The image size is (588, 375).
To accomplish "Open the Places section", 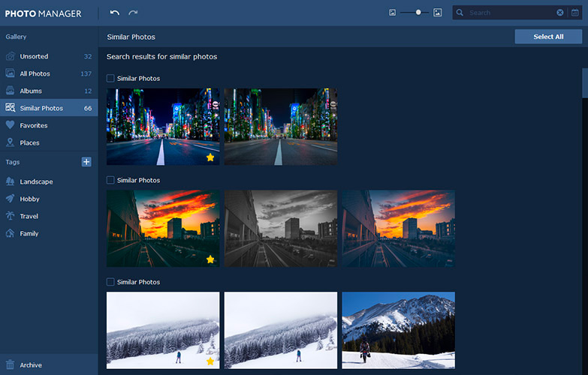I will [x=49, y=142].
